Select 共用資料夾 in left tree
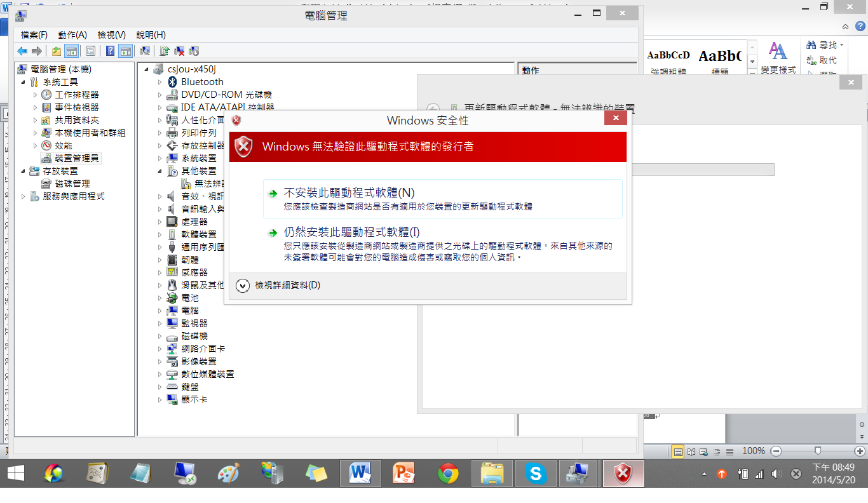The width and height of the screenshot is (868, 503). click(71, 120)
